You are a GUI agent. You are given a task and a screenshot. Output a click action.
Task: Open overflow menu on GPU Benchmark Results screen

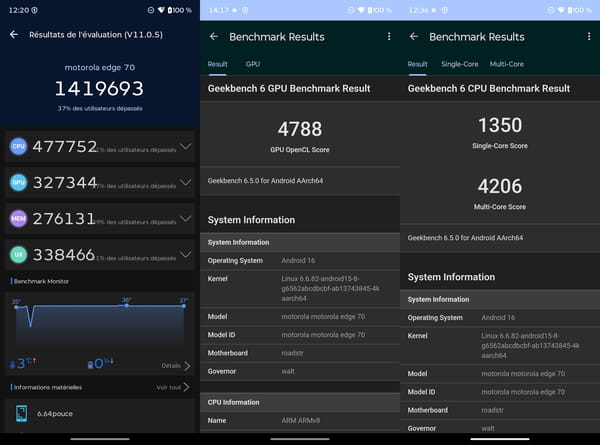point(389,37)
